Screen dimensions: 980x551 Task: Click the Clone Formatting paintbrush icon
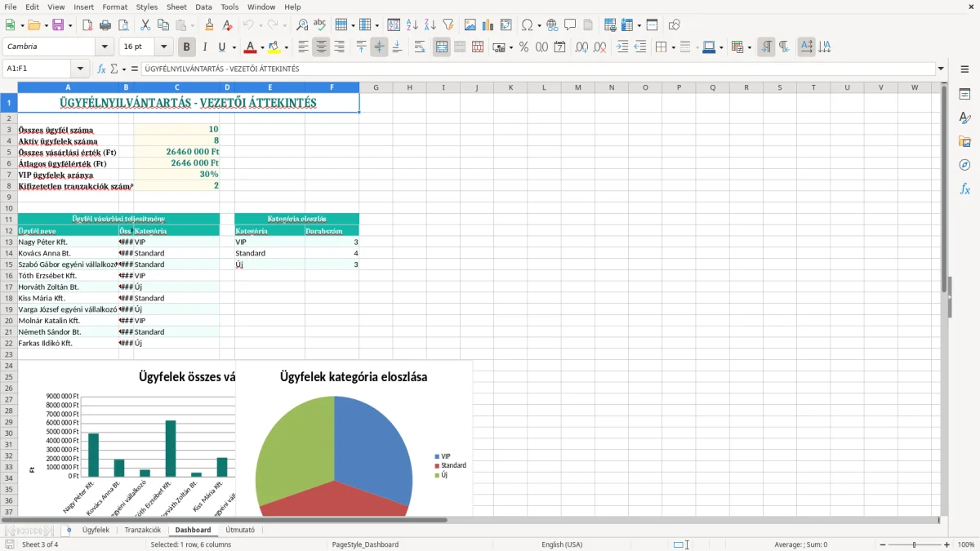click(210, 25)
